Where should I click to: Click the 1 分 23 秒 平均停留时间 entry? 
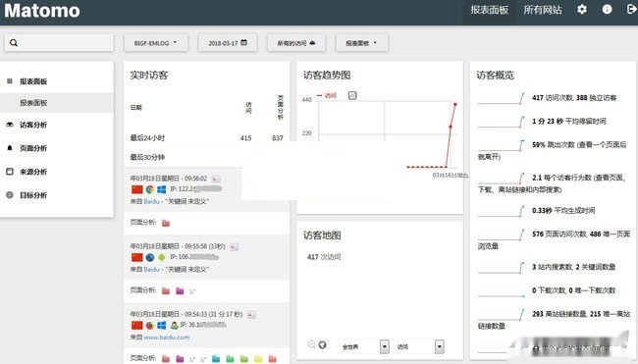coord(569,122)
